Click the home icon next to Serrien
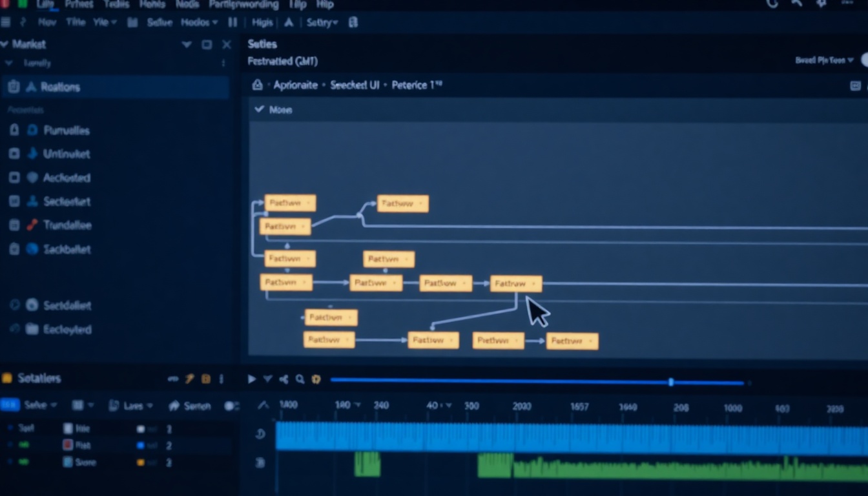The width and height of the screenshot is (868, 496). (x=174, y=406)
